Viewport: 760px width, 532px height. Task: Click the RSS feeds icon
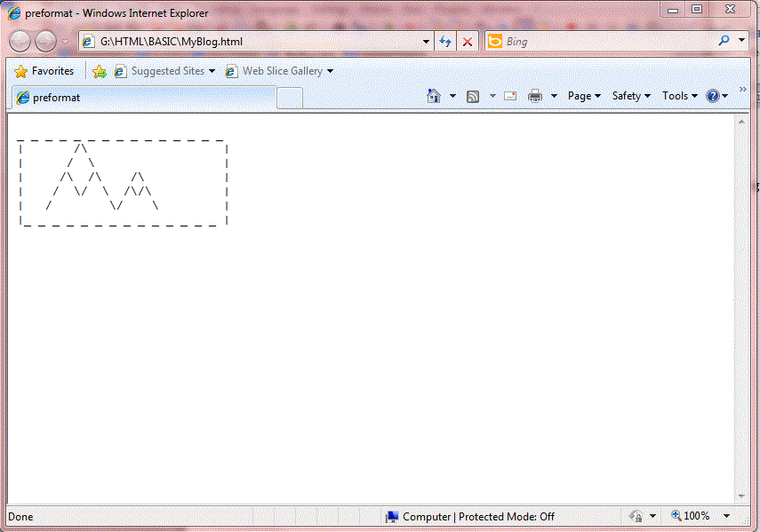(x=471, y=95)
